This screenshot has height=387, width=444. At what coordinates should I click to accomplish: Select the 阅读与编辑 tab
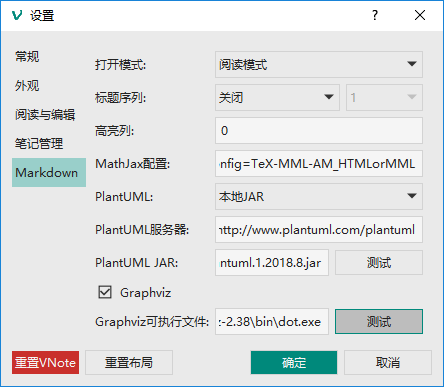[45, 115]
